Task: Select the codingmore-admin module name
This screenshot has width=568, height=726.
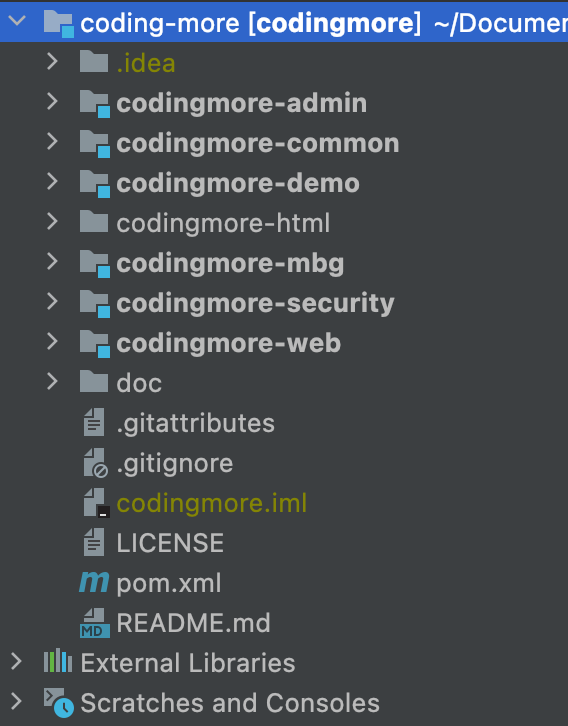Action: point(242,103)
